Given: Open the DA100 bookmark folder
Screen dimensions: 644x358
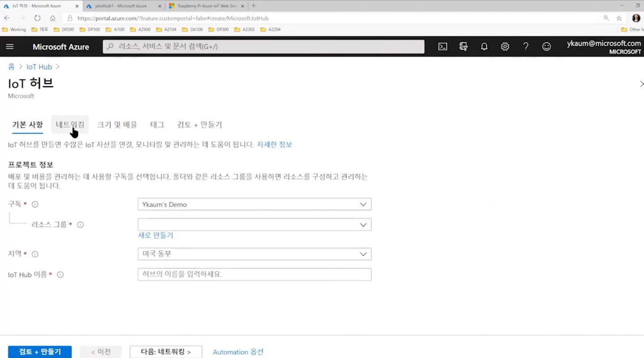Looking at the screenshot, I should (192, 30).
